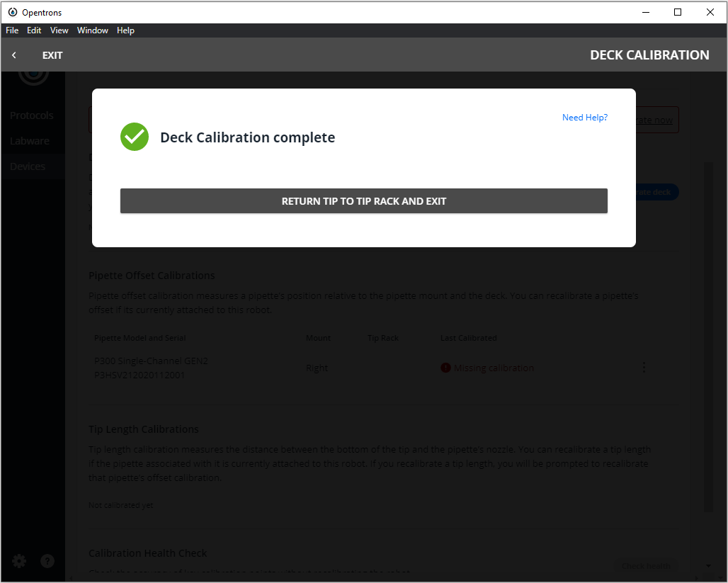The height and width of the screenshot is (583, 728).
Task: Open the File menu
Action: (x=12, y=30)
